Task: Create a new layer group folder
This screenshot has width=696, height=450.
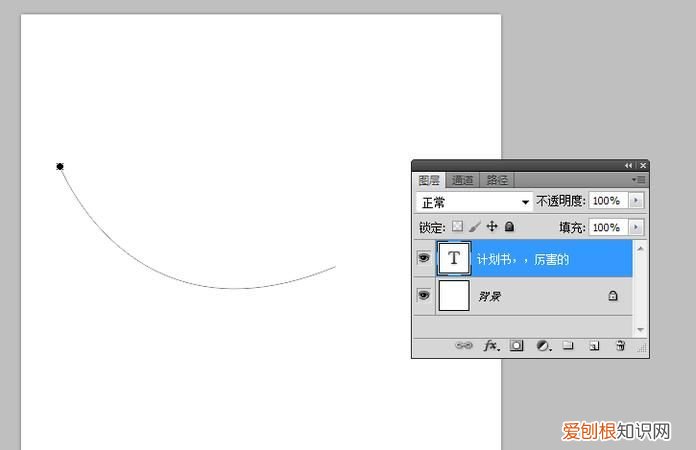Action: [568, 346]
